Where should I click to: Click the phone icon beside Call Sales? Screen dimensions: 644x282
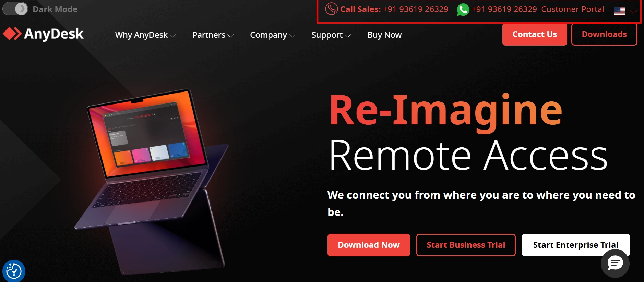point(331,9)
